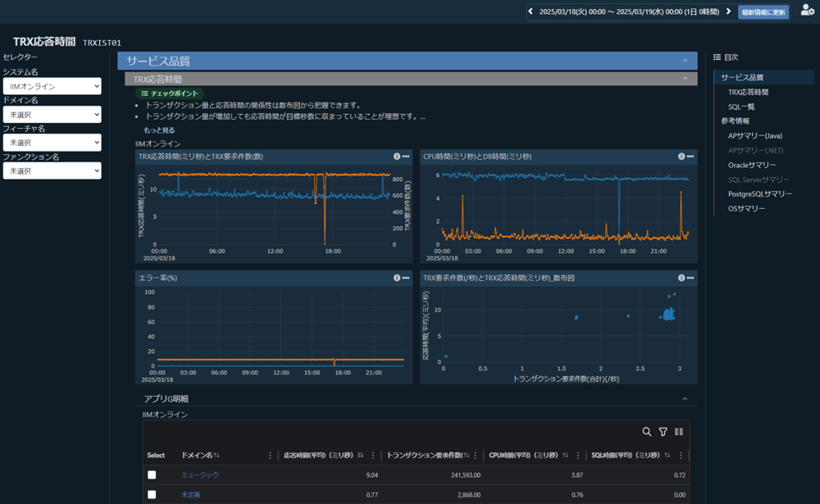Viewport: 820px width, 504px height.
Task: Select PostgreSQLサマリー from the right sidebar
Action: (x=758, y=193)
